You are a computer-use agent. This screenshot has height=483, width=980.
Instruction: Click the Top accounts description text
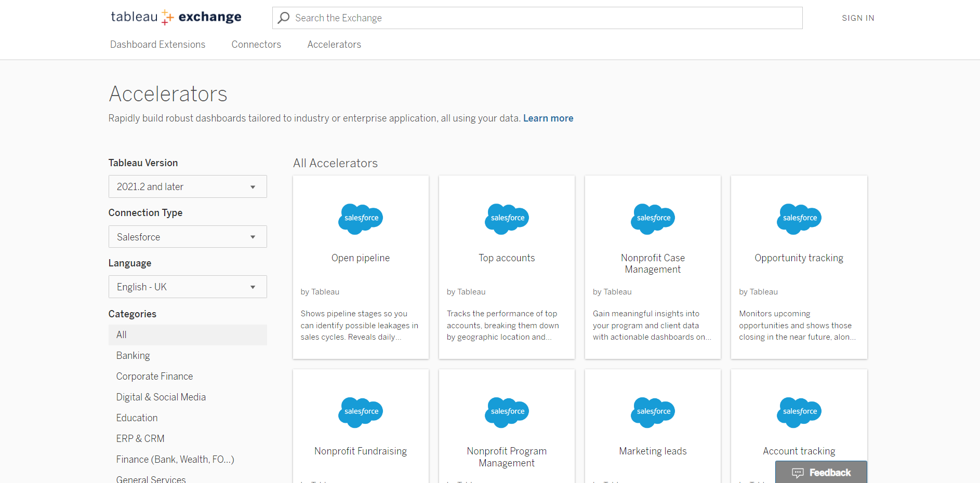(x=502, y=326)
